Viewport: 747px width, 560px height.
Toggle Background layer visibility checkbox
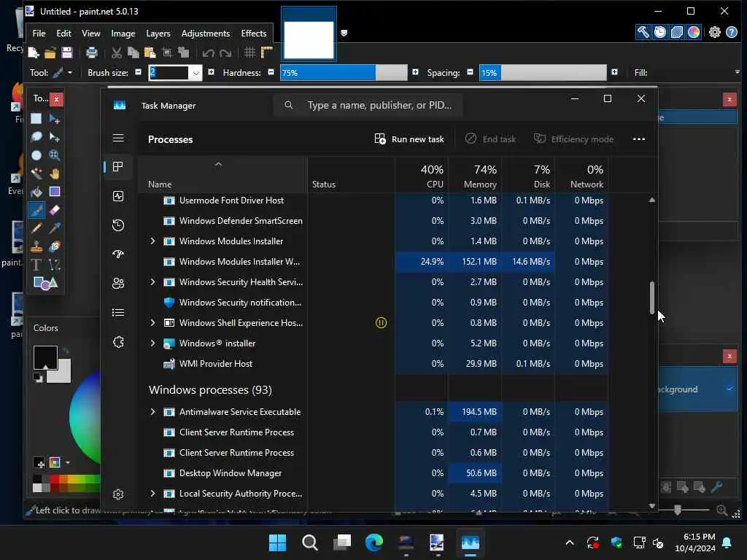point(729,389)
